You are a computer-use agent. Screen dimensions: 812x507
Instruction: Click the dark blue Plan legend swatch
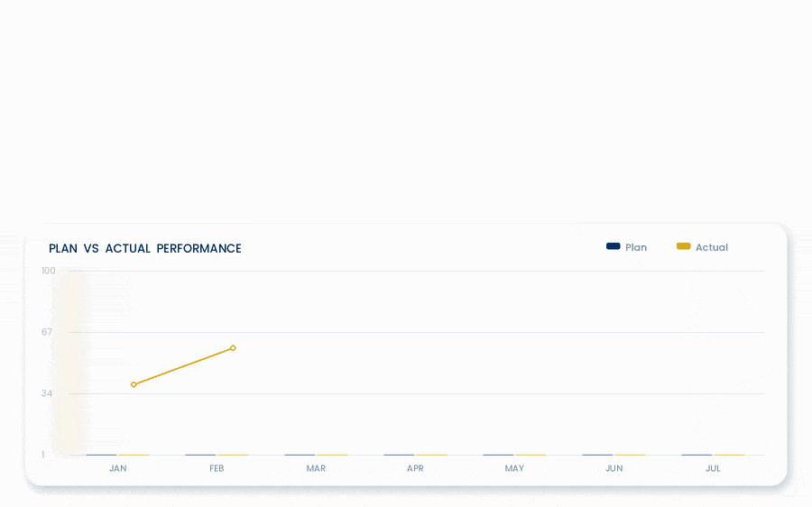coord(614,246)
